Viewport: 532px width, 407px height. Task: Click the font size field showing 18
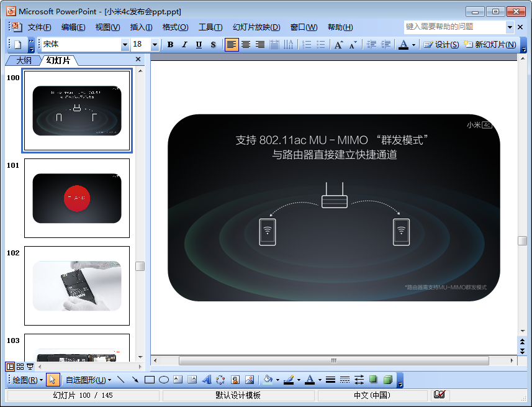[141, 45]
